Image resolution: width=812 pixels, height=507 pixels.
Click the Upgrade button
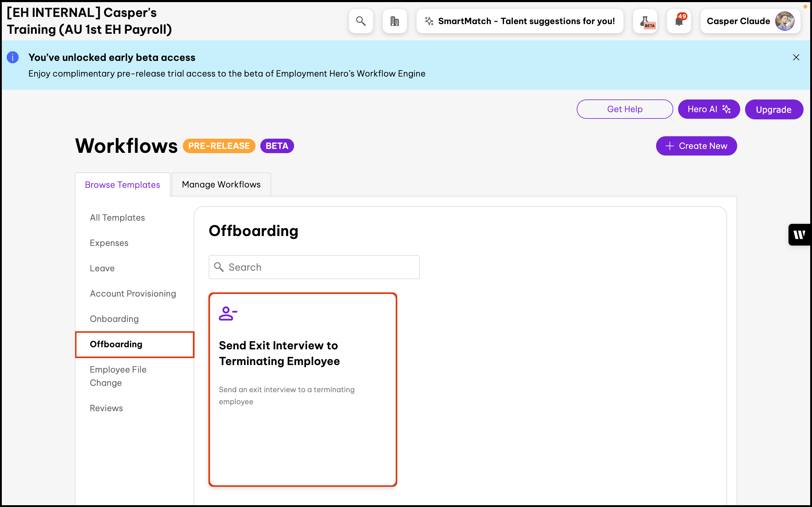[773, 109]
